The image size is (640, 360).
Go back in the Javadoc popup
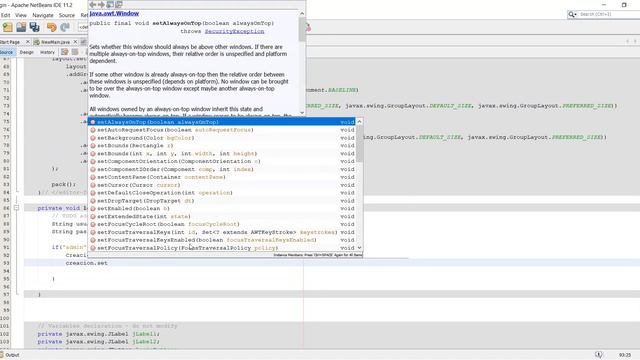click(x=93, y=4)
